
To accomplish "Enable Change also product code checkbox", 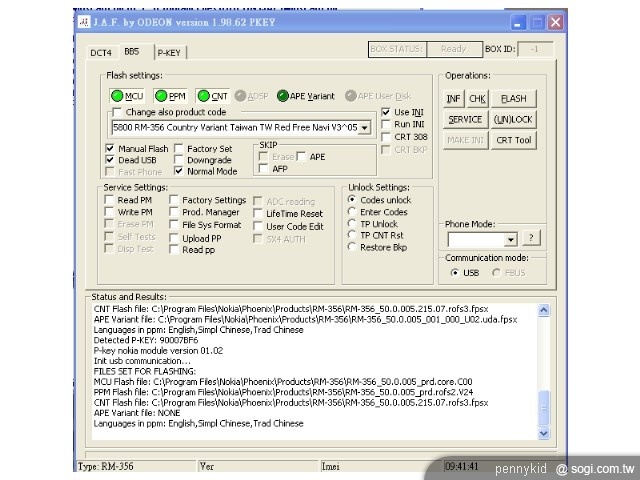I will (x=117, y=112).
